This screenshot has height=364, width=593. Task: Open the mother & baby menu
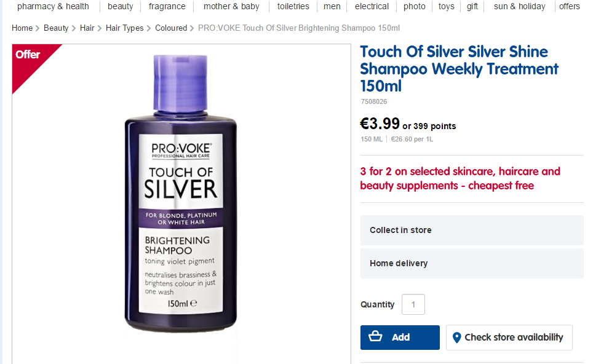231,7
